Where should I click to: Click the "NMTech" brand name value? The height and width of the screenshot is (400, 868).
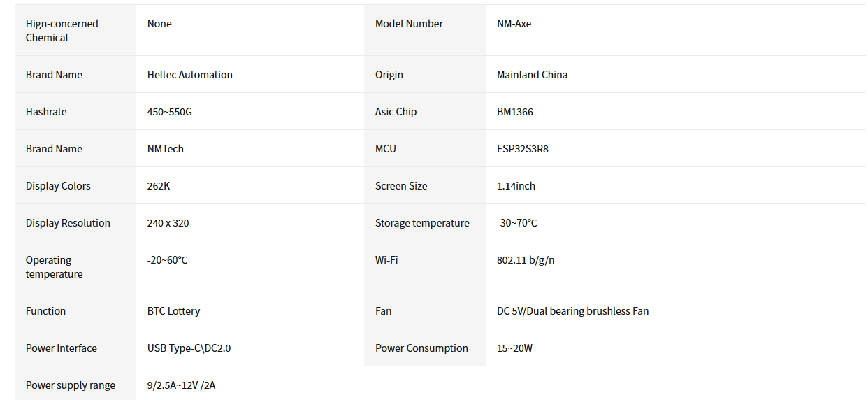(x=165, y=149)
